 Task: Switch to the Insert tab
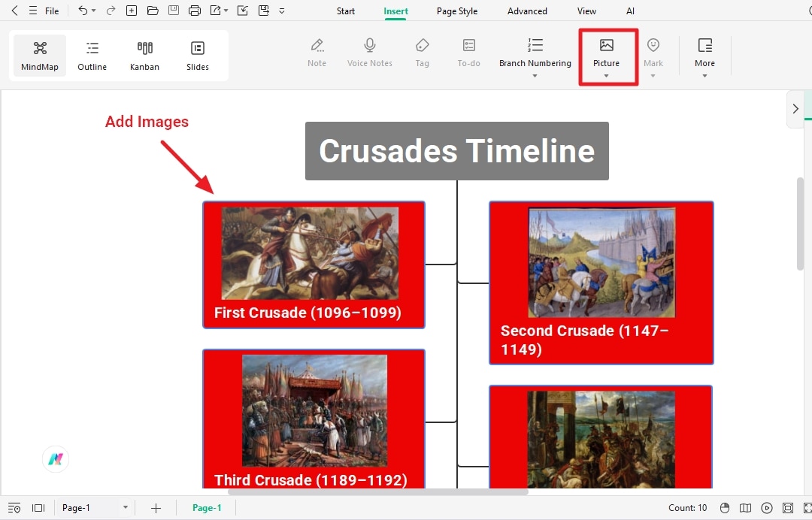click(x=395, y=11)
